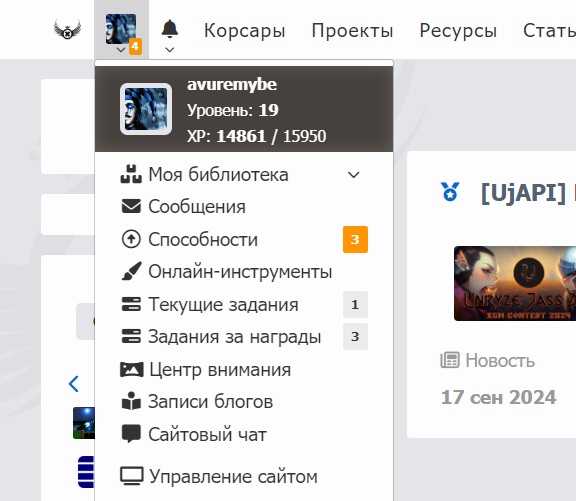
Task: Open the Корсары menu
Action: (245, 30)
